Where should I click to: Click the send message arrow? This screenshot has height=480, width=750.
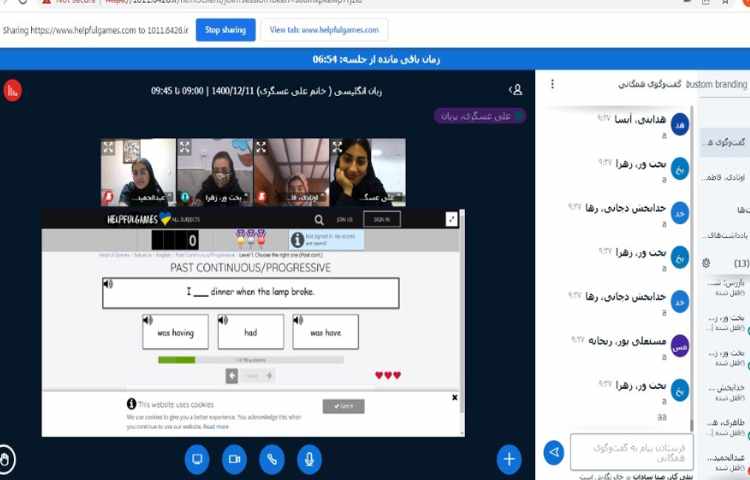[553, 453]
